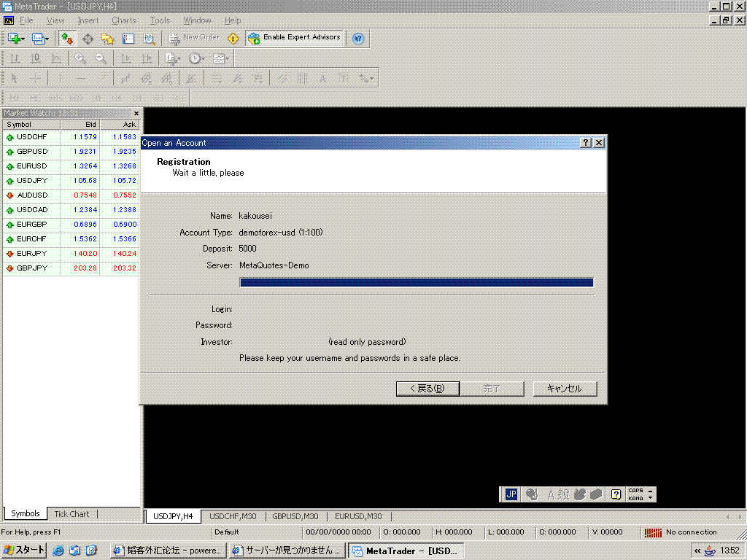Image resolution: width=747 pixels, height=560 pixels.
Task: Click the 戻る(B) back button
Action: coord(427,389)
